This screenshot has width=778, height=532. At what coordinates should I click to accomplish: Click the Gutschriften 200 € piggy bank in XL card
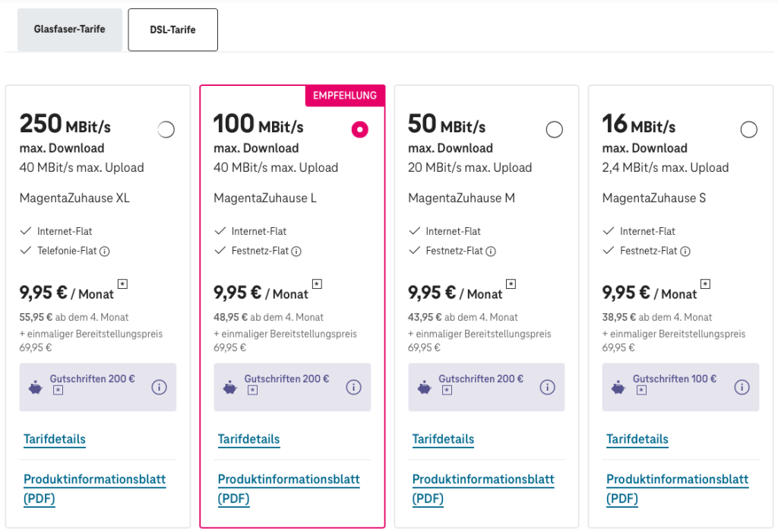tap(36, 388)
